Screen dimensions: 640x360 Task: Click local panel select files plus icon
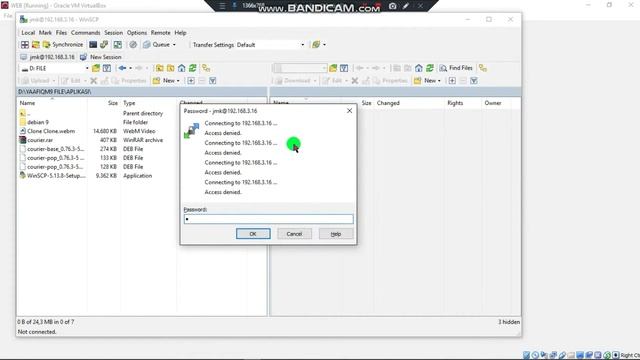coord(191,81)
